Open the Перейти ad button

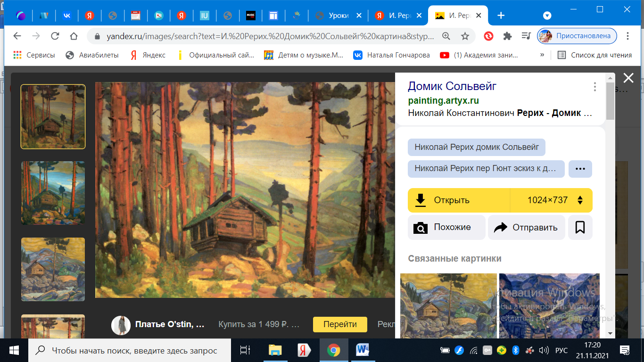click(x=340, y=324)
